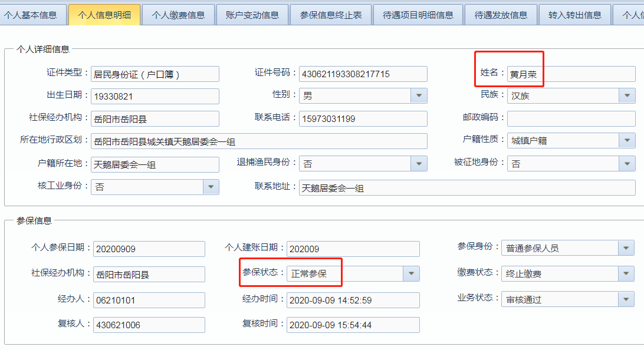Select the 账户变动信息 tab
The height and width of the screenshot is (350, 644).
252,15
